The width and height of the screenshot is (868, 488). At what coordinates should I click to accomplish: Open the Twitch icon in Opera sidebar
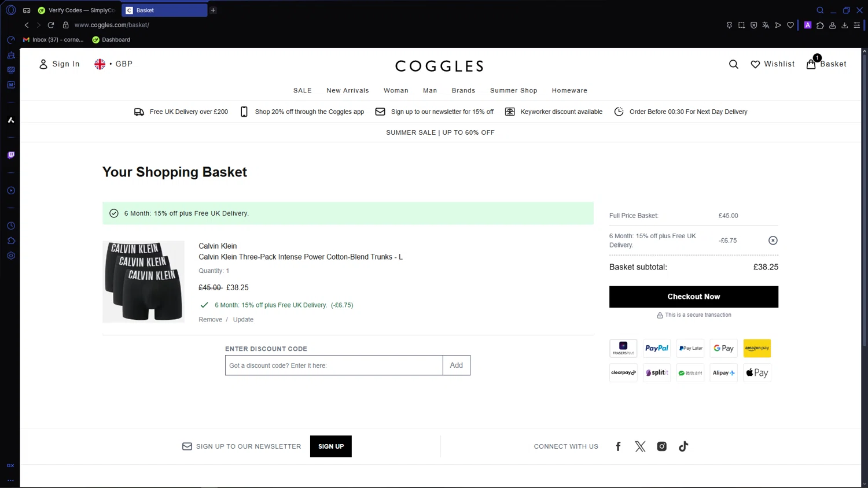pos(11,155)
